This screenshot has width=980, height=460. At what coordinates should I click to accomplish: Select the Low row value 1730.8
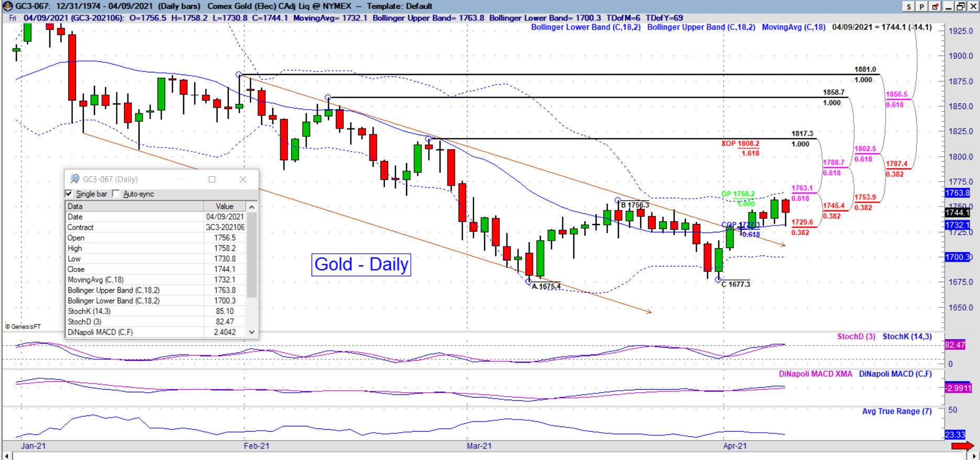[x=156, y=259]
